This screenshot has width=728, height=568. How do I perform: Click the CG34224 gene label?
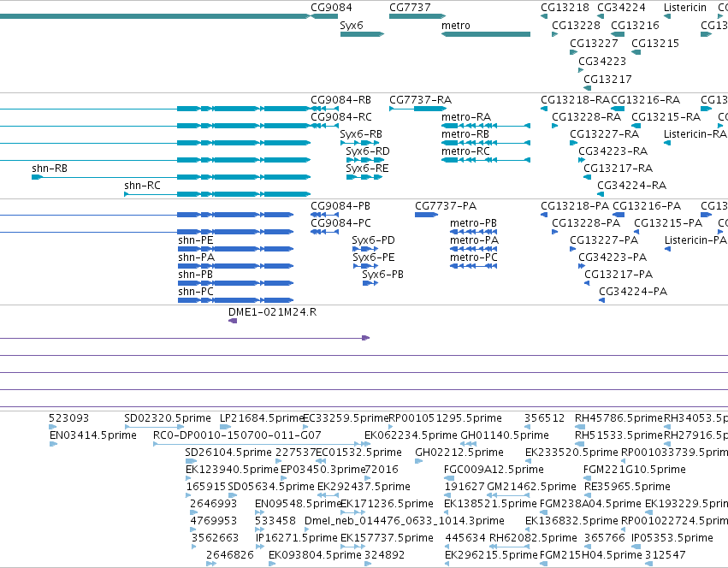621,8
